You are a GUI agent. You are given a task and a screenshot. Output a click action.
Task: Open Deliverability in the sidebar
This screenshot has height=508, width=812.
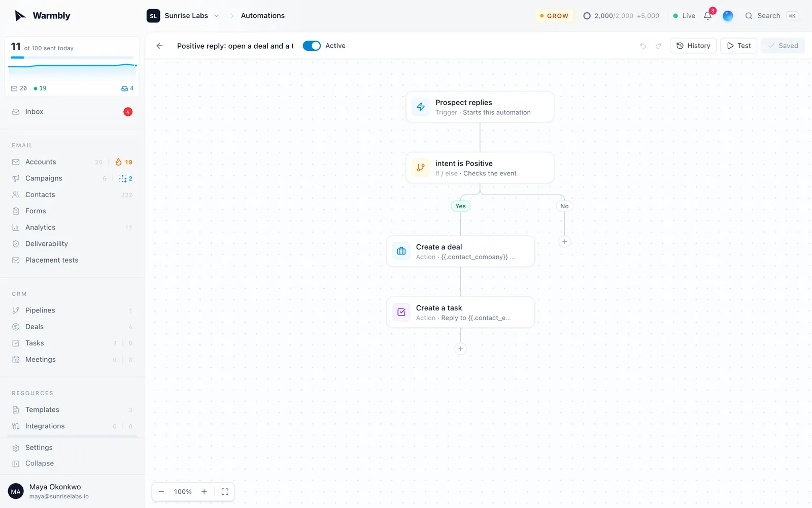click(73, 244)
